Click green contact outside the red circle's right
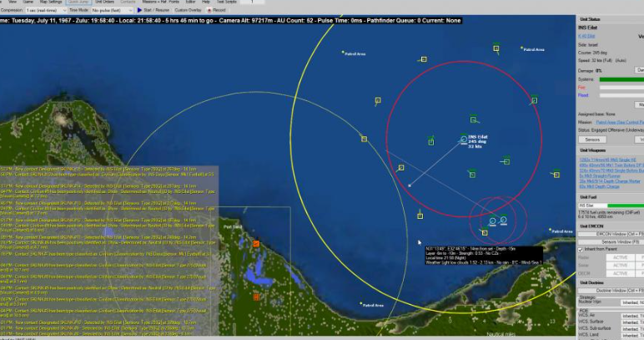The image size is (644, 340). click(x=556, y=175)
